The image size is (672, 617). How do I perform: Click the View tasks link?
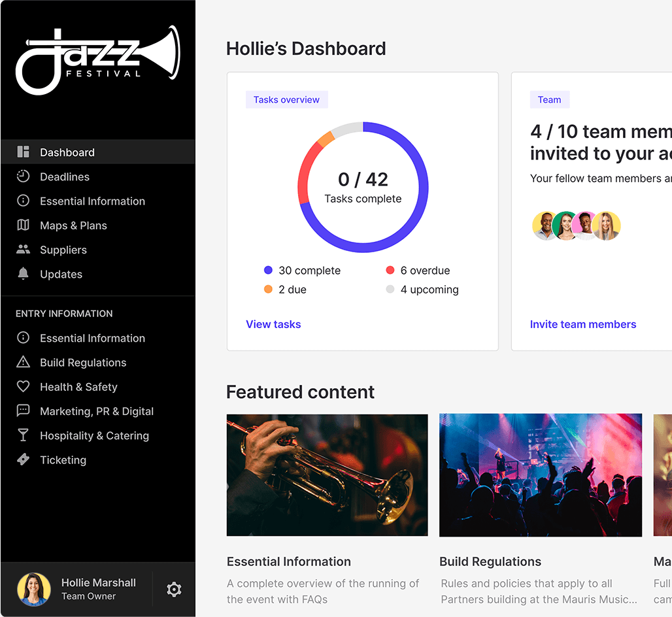coord(273,324)
